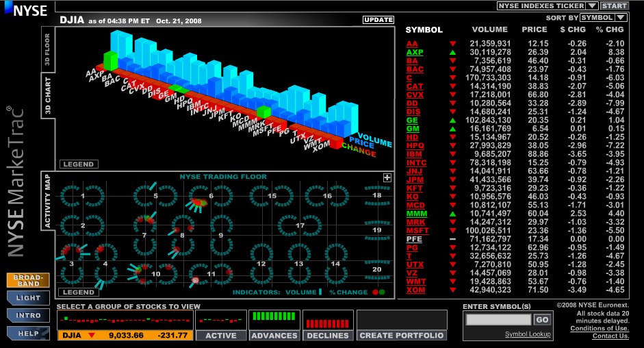The image size is (644, 348).
Task: Select the XOM symbol link
Action: pyautogui.click(x=415, y=290)
